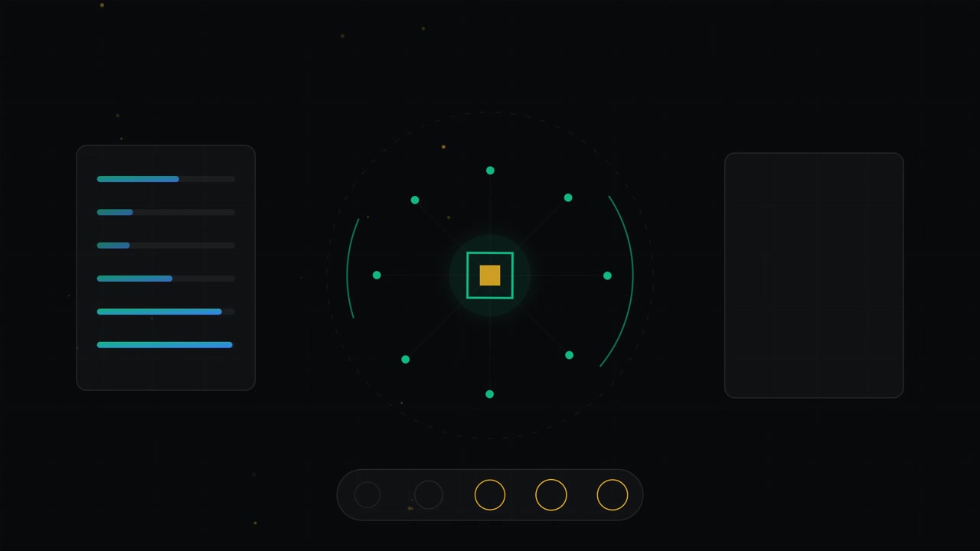
Task: Select the lower-right green node
Action: (x=569, y=355)
